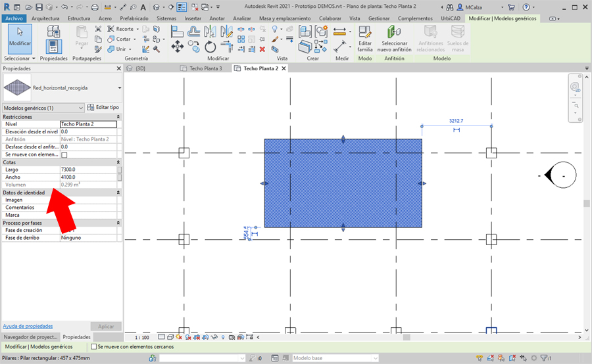Click the navigation wheel in view
The height and width of the screenshot is (364, 592).
click(x=575, y=87)
